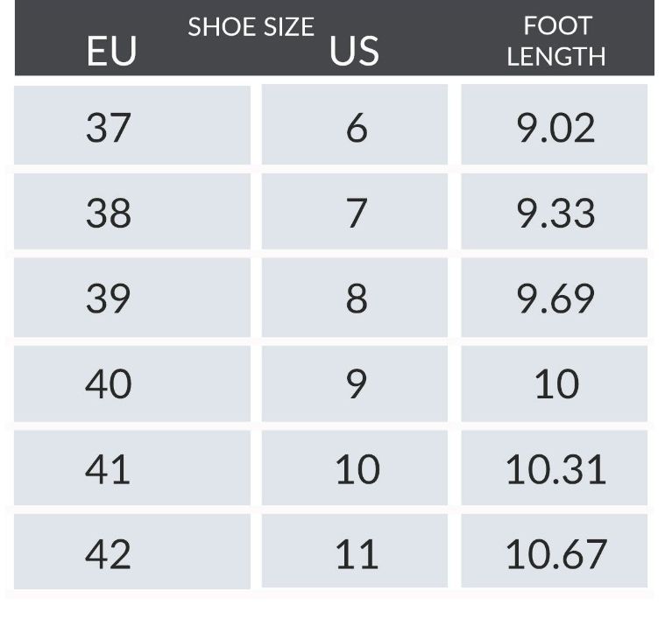Choose the 9.02 foot length cell

click(555, 127)
